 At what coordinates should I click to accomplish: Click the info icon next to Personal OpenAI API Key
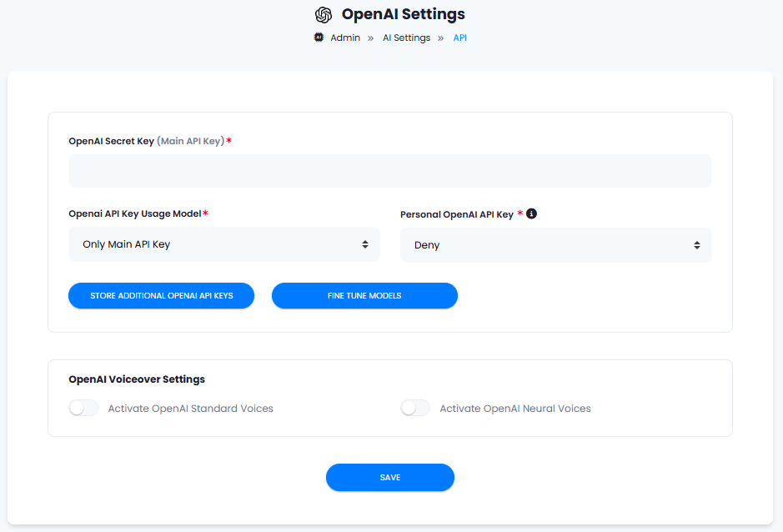531,213
